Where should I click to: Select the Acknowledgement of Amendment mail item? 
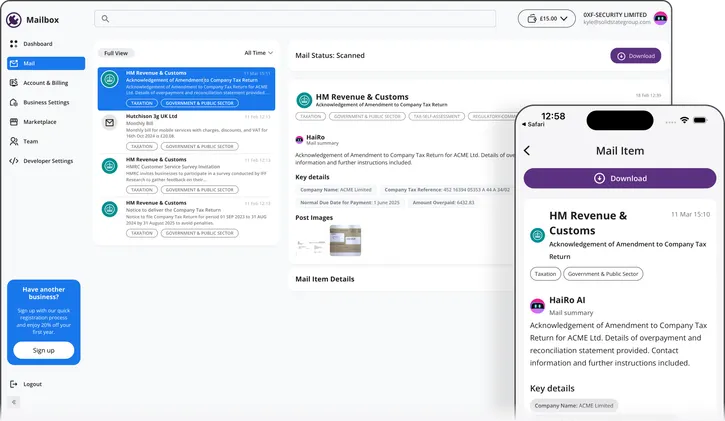186,89
